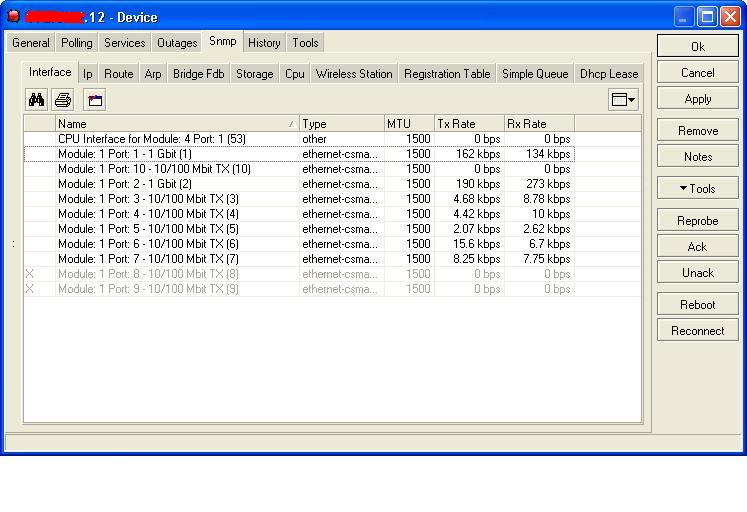Switch to the History tab
Image resolution: width=747 pixels, height=512 pixels.
click(264, 43)
